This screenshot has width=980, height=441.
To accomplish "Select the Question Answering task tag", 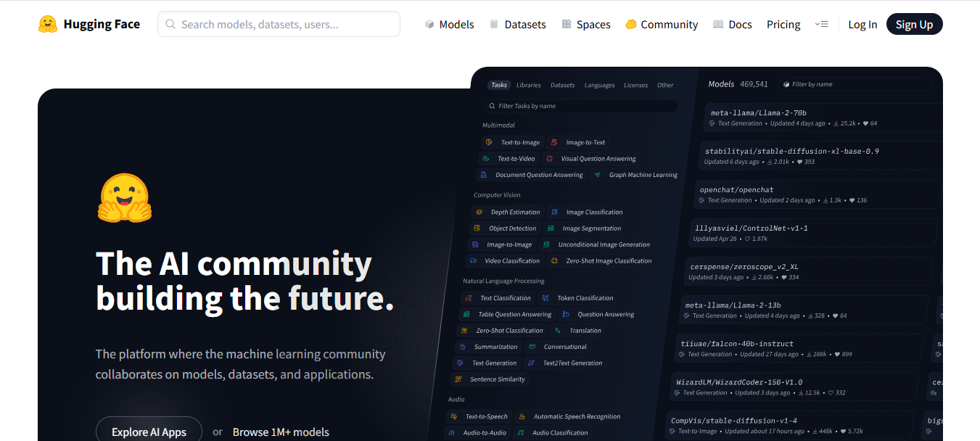I will click(599, 314).
